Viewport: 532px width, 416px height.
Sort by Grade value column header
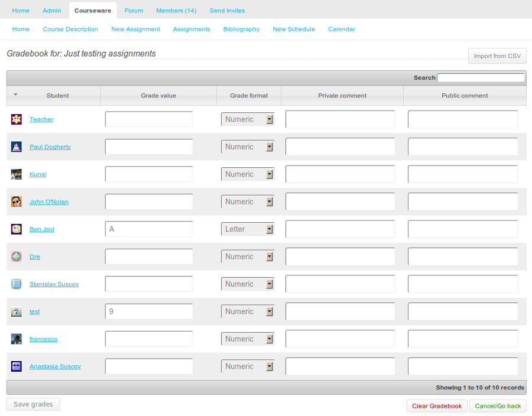(158, 96)
